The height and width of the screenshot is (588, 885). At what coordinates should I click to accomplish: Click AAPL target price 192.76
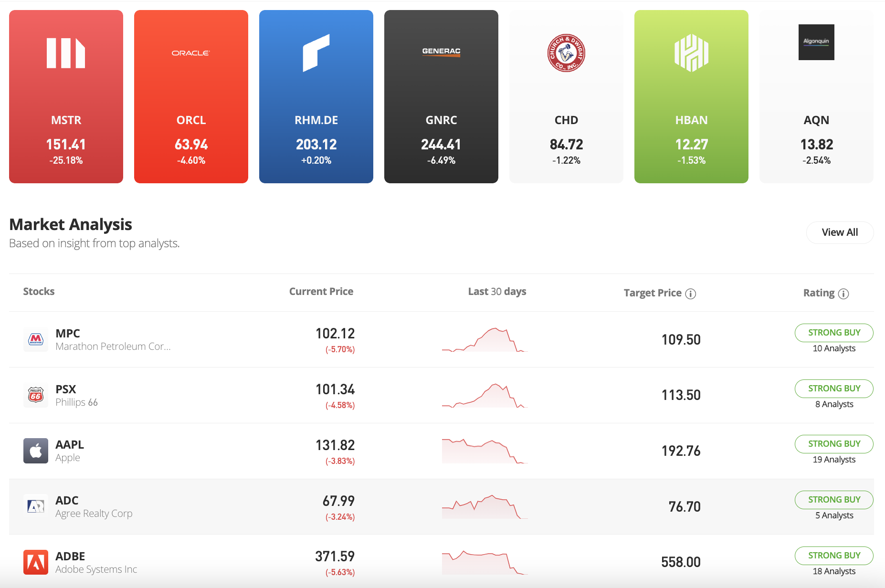[681, 451]
